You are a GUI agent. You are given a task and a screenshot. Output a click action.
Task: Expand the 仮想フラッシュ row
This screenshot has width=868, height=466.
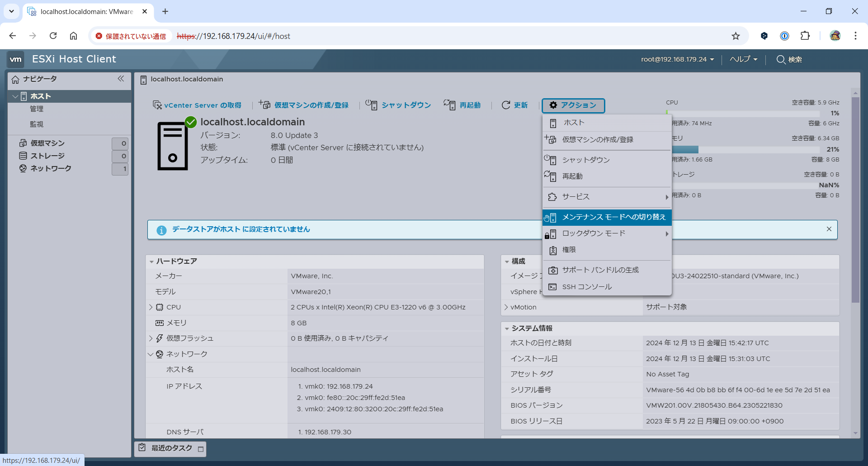[x=151, y=338]
